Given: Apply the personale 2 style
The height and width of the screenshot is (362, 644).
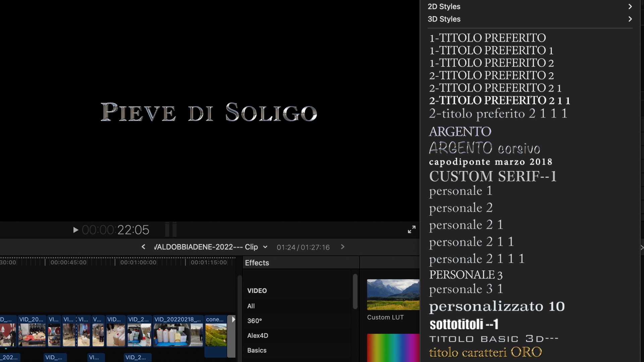Looking at the screenshot, I should click(x=461, y=208).
